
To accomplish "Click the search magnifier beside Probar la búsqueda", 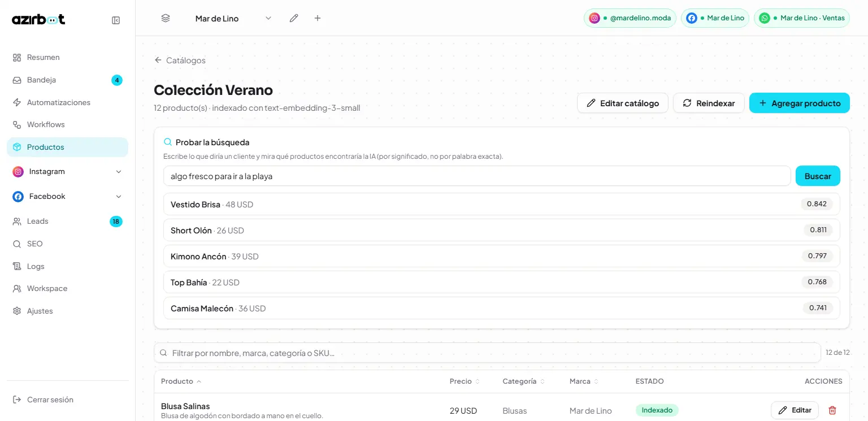I will [x=168, y=142].
